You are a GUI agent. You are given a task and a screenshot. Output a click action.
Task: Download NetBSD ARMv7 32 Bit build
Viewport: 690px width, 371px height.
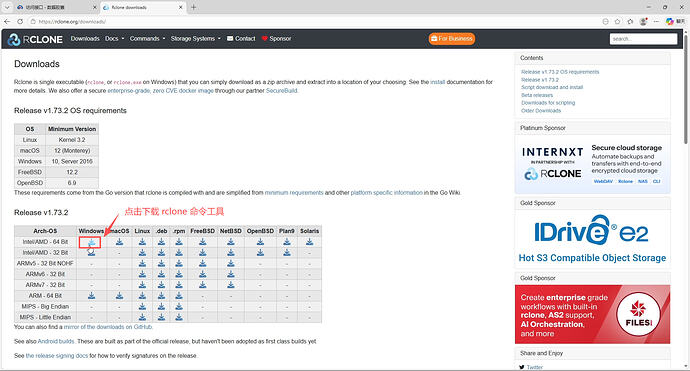tap(231, 285)
